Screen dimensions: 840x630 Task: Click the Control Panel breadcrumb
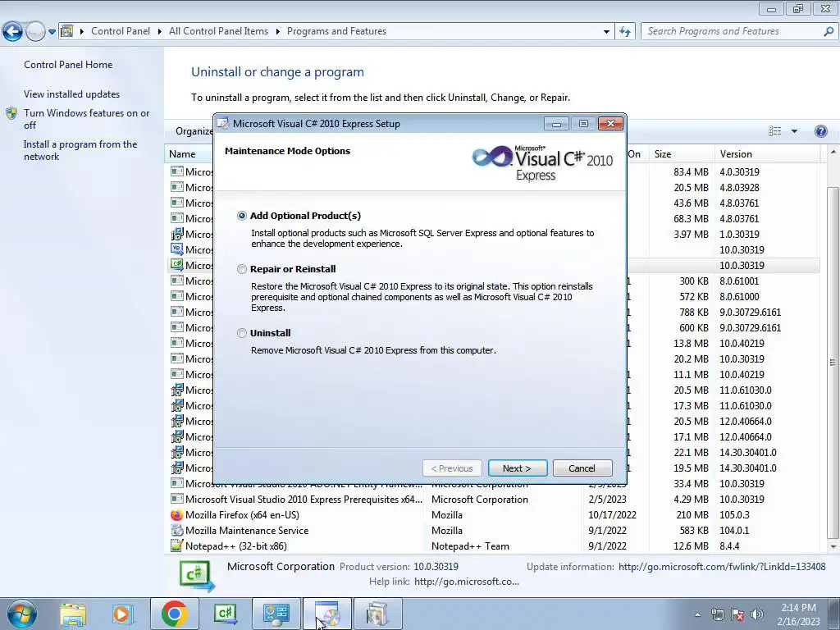click(121, 31)
